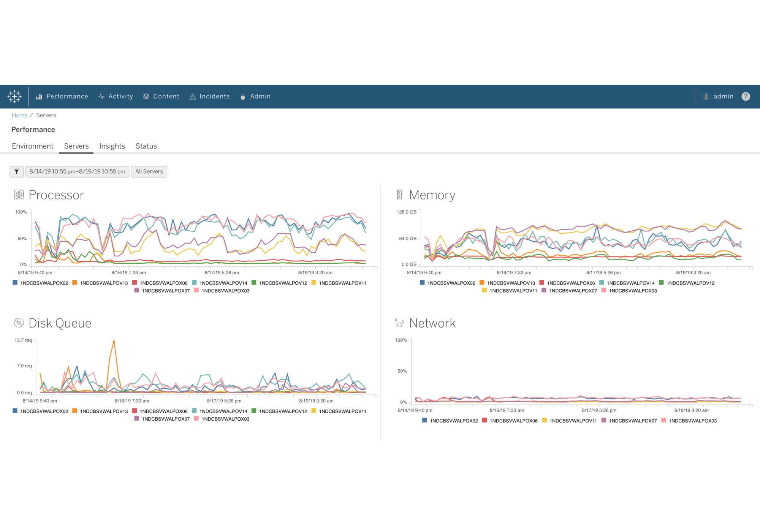Screen dimensions: 760x532
Task: Go to the Home breadcrumb link
Action: (x=19, y=115)
